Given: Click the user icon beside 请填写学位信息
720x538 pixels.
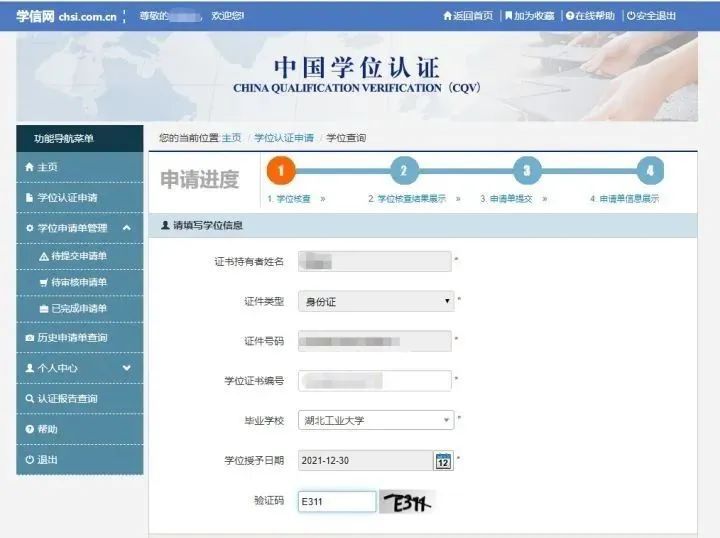Looking at the screenshot, I should coord(165,225).
